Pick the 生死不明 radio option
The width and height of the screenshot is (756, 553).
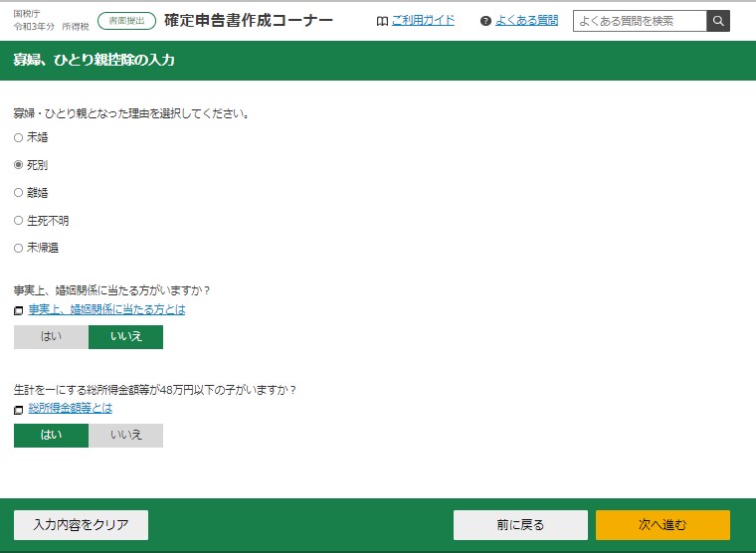[x=19, y=221]
